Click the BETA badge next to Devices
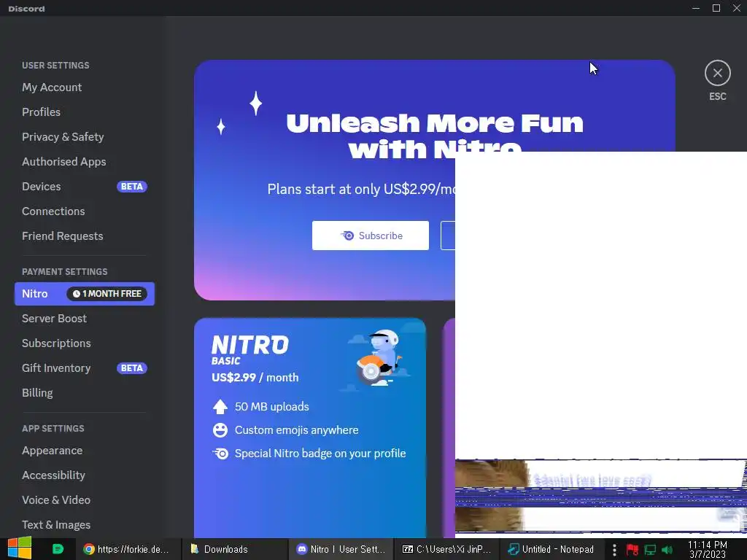This screenshot has height=560, width=747. 131,186
